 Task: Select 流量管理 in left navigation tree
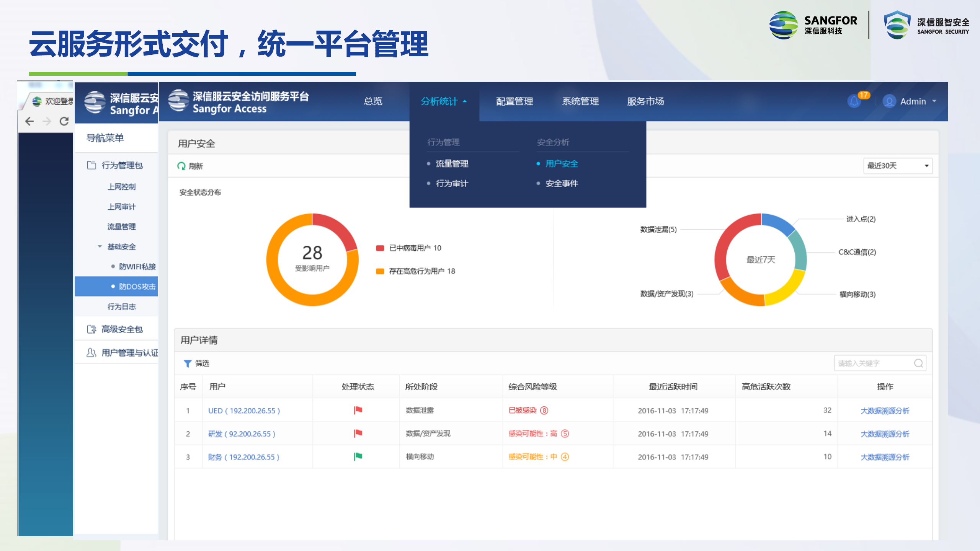click(x=121, y=227)
